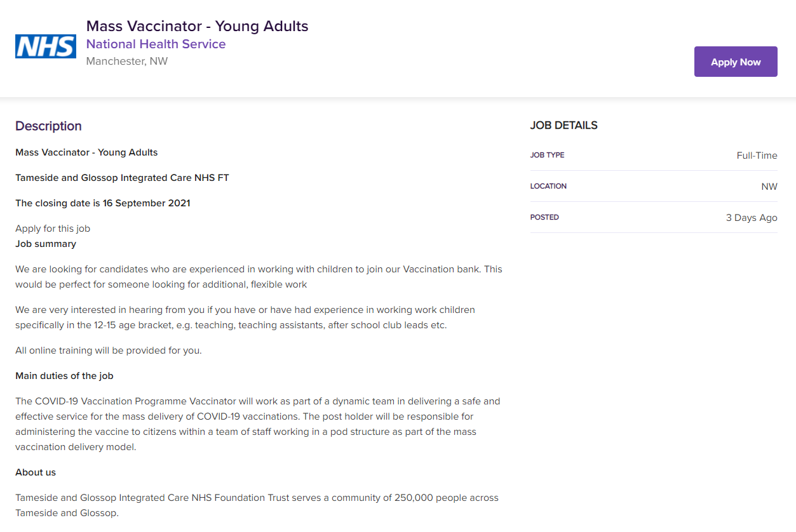This screenshot has width=796, height=532.
Task: Click the 3 Days Ago posted value
Action: point(752,217)
